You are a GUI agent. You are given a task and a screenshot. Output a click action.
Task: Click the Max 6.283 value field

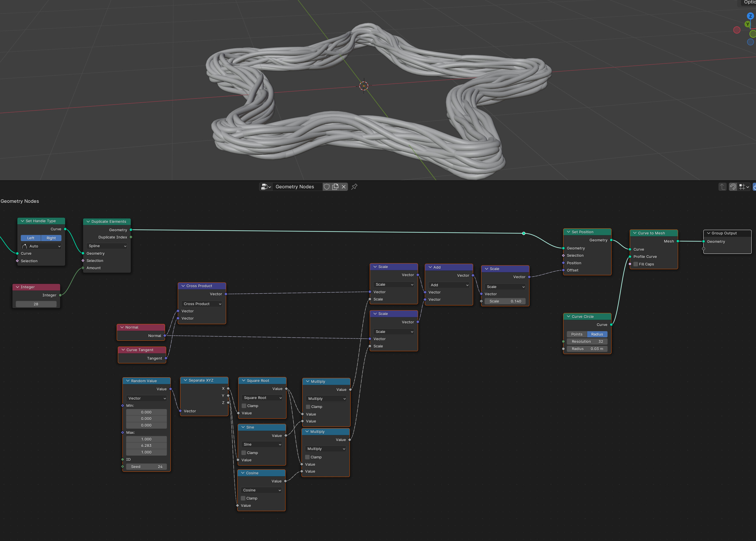click(147, 446)
